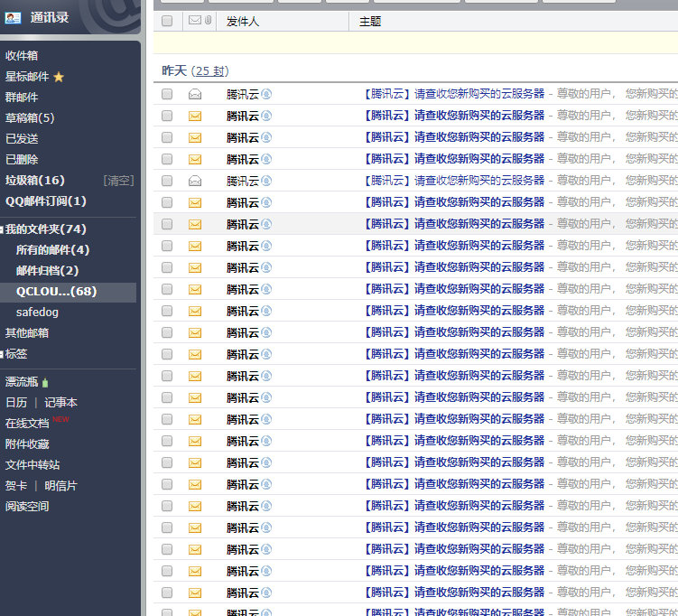
Task: Tick the select-all checkbox in the list header
Action: click(167, 21)
